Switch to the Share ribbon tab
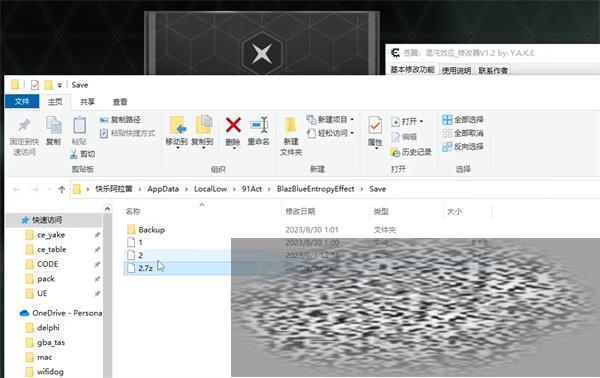The height and width of the screenshot is (378, 600). click(x=87, y=102)
